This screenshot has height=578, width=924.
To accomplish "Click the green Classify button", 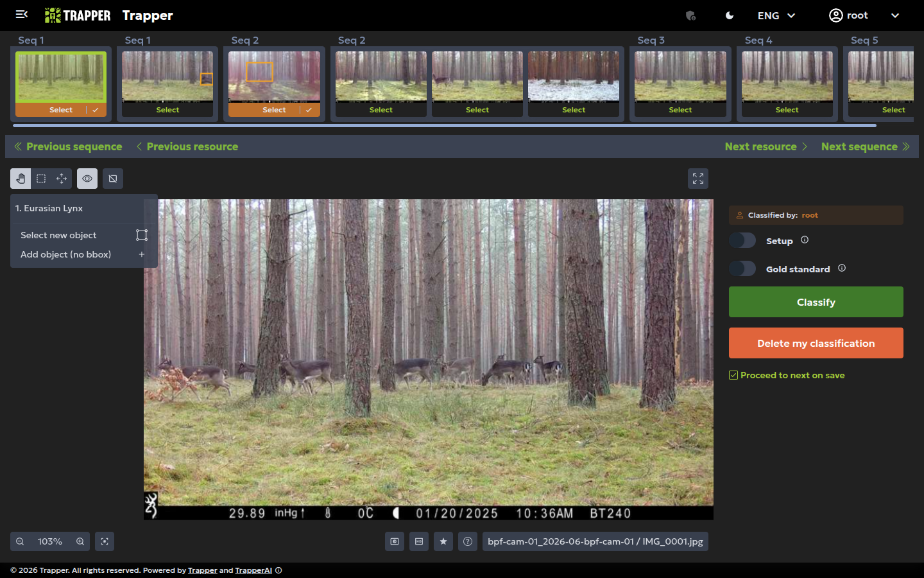I will [x=816, y=302].
